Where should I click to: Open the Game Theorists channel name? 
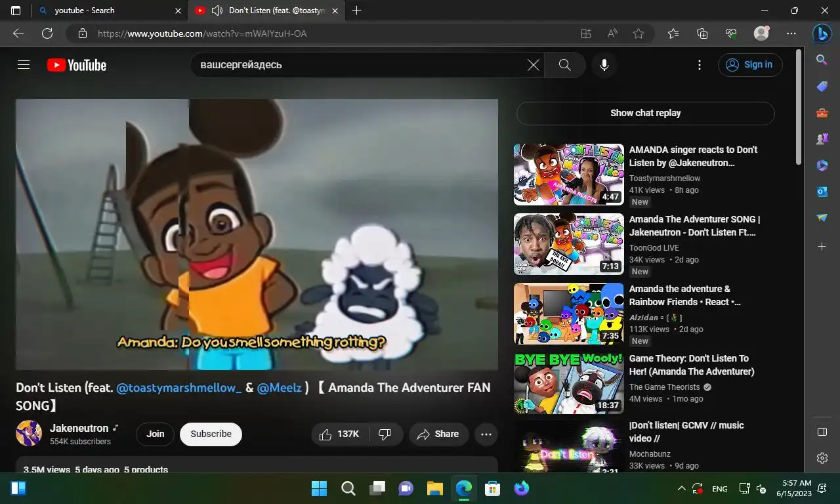pos(664,387)
